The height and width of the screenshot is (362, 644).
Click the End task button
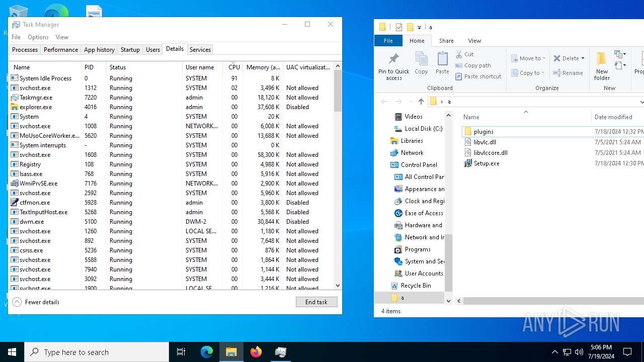click(x=316, y=302)
